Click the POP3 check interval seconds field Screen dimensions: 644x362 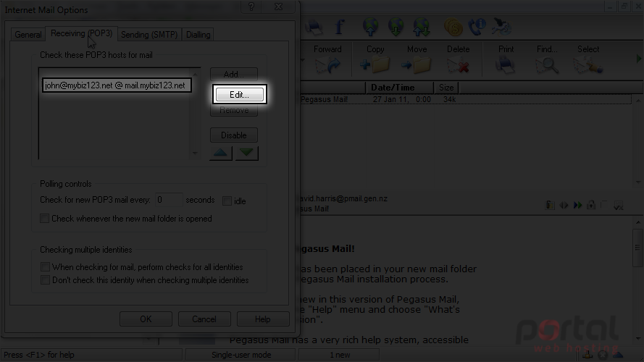(168, 200)
